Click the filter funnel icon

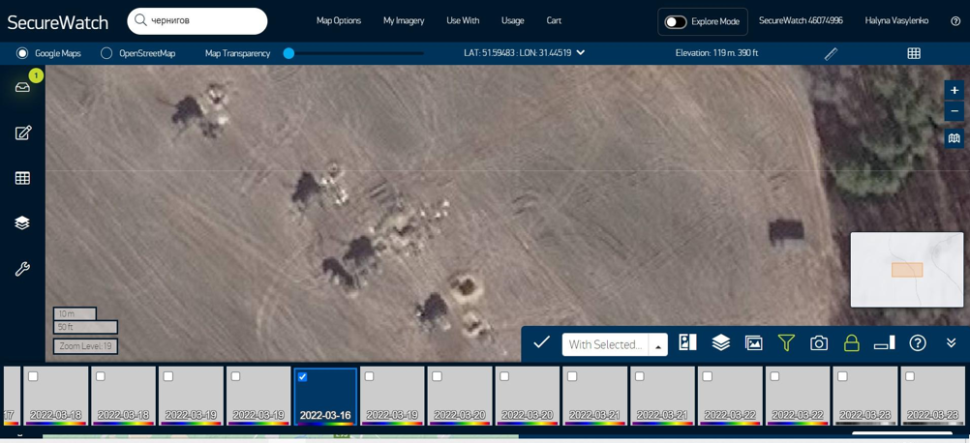(786, 343)
